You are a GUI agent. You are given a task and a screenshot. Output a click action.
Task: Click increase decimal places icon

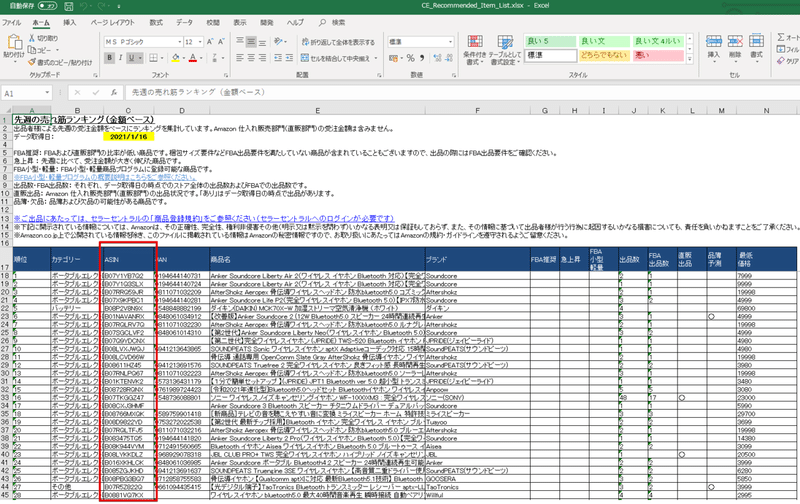(x=437, y=58)
